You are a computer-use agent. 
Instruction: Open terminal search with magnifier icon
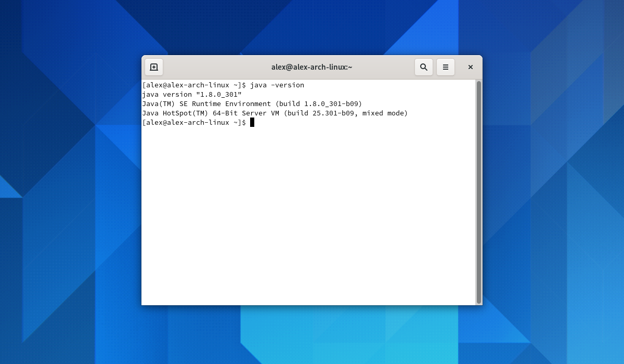424,67
